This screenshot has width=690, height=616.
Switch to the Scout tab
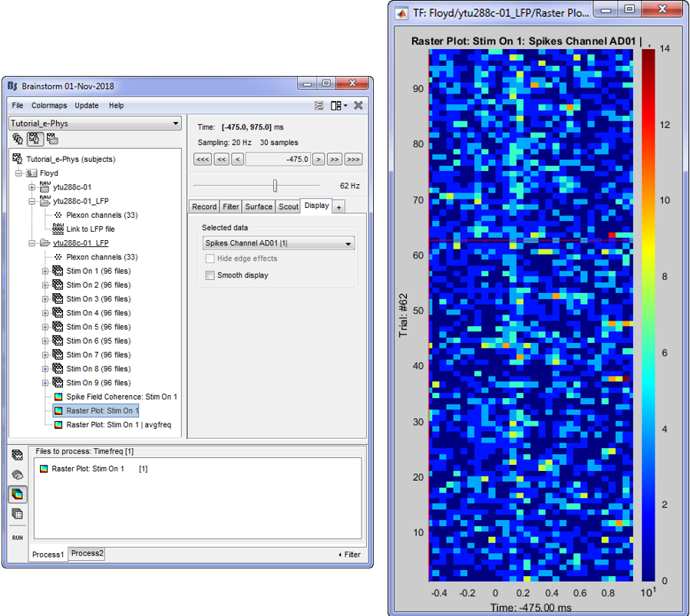click(x=289, y=206)
